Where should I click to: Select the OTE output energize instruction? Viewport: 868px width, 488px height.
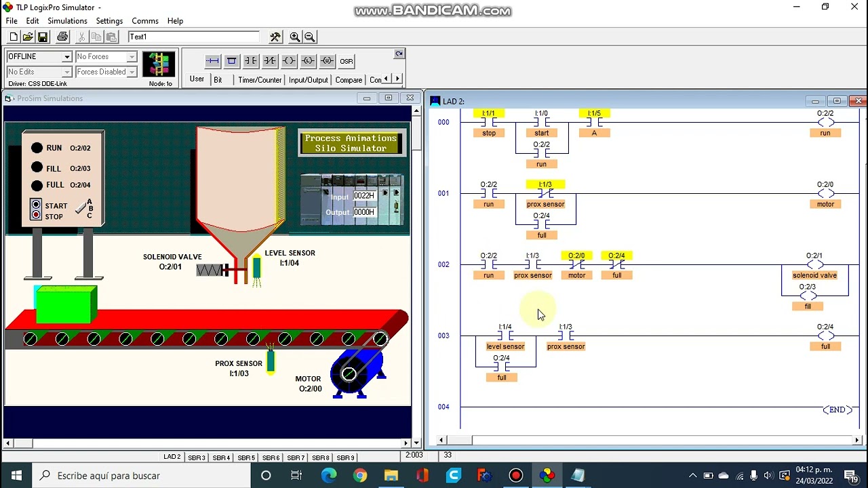(289, 61)
